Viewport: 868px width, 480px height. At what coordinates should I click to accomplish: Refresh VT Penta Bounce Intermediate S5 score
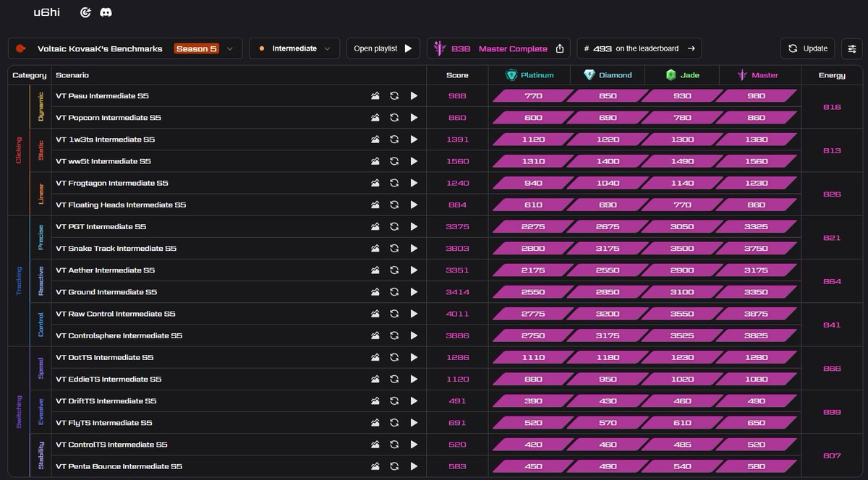pyautogui.click(x=394, y=466)
